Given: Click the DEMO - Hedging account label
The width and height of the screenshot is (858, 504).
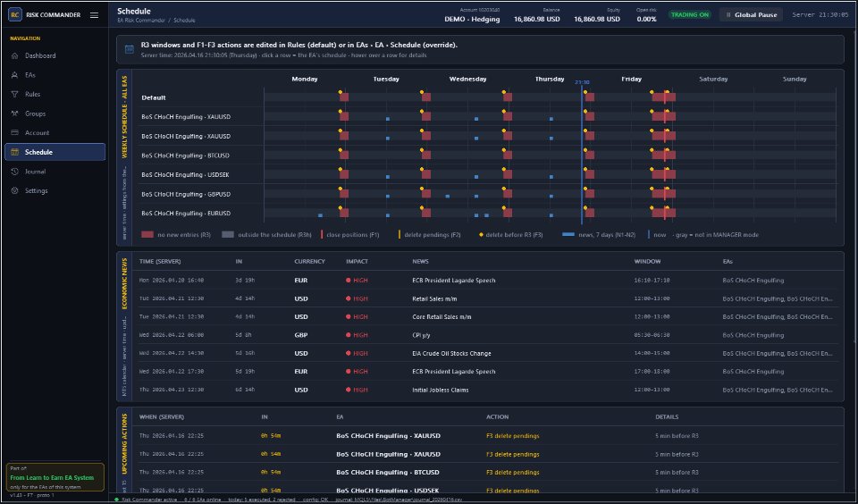Looking at the screenshot, I should coord(472,19).
